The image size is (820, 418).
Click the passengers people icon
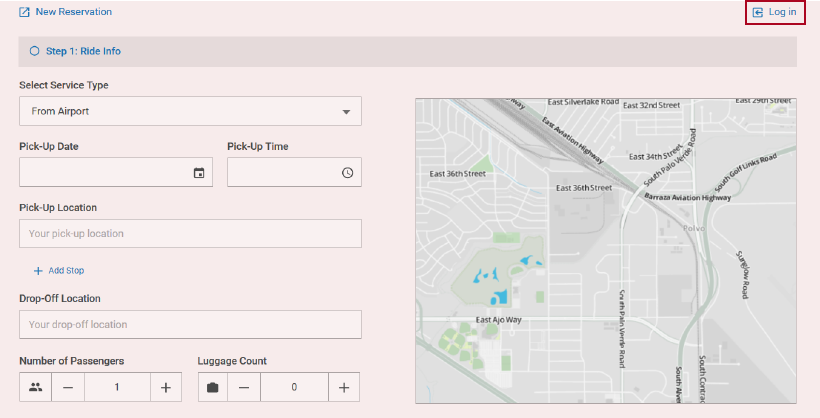point(36,387)
